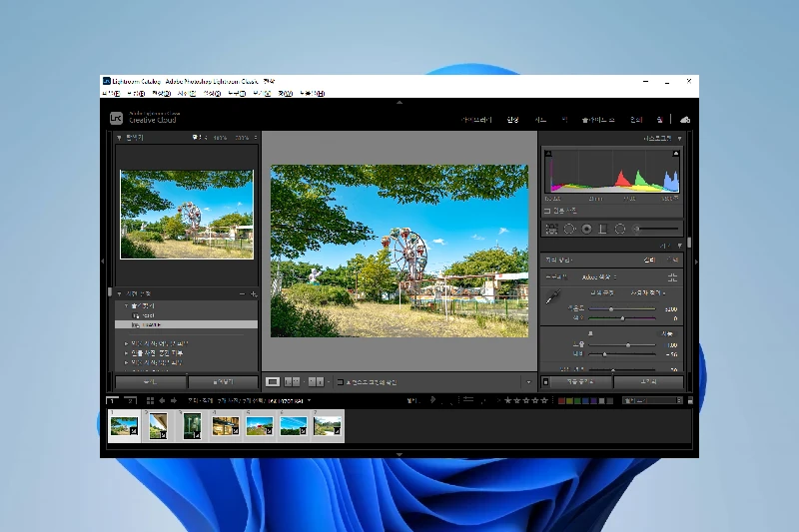This screenshot has width=799, height=532.
Task: Open the toolbar options dropdown arrow
Action: [528, 381]
